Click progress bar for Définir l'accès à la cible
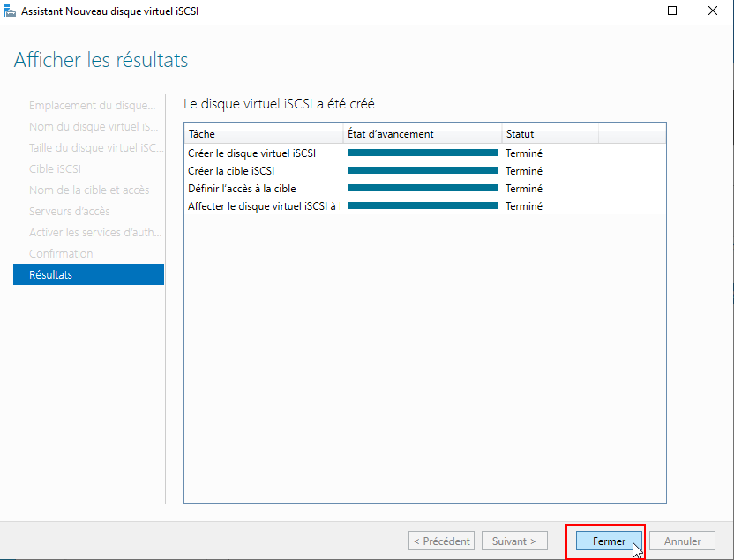This screenshot has height=560, width=734. tap(422, 189)
